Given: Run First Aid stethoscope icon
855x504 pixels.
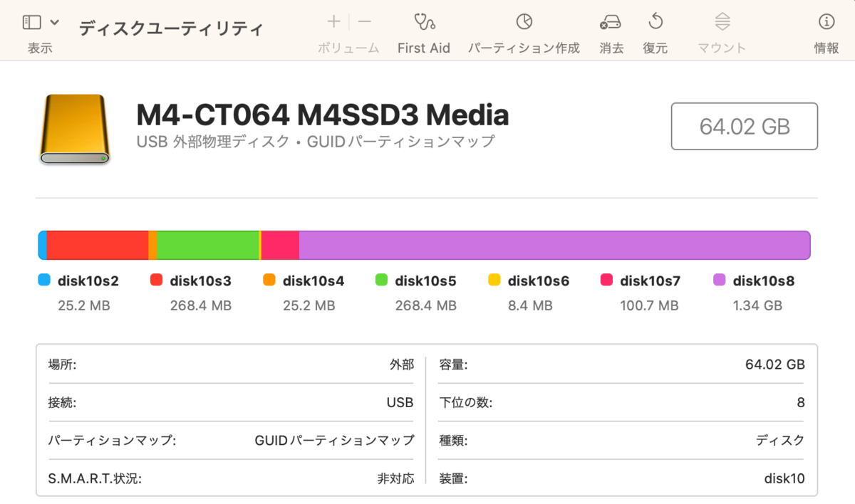Looking at the screenshot, I should pyautogui.click(x=424, y=21).
